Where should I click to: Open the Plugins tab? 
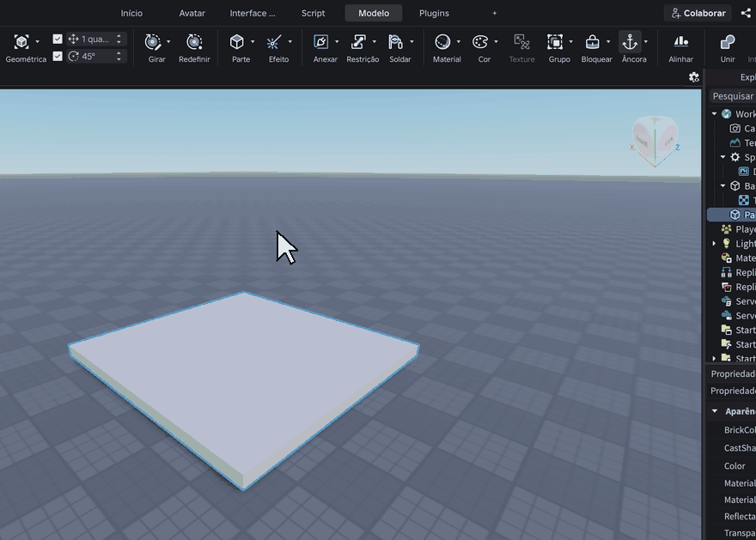pos(434,13)
